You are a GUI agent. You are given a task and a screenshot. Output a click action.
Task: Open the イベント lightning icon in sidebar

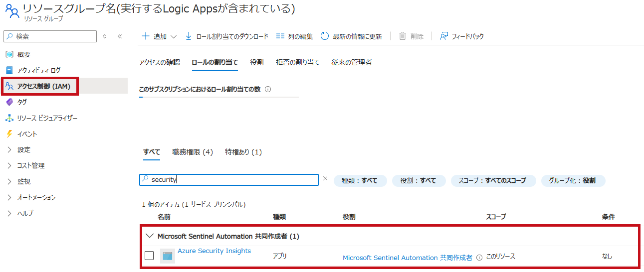(x=9, y=134)
